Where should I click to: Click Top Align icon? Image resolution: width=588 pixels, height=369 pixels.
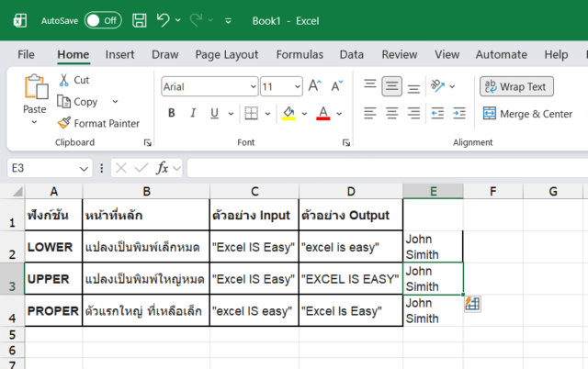tap(370, 84)
